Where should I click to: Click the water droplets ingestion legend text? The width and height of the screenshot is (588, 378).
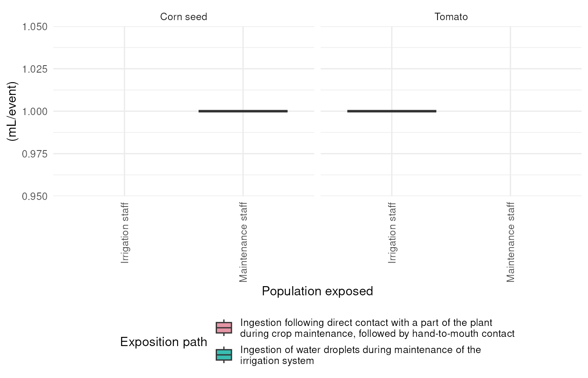click(x=360, y=355)
